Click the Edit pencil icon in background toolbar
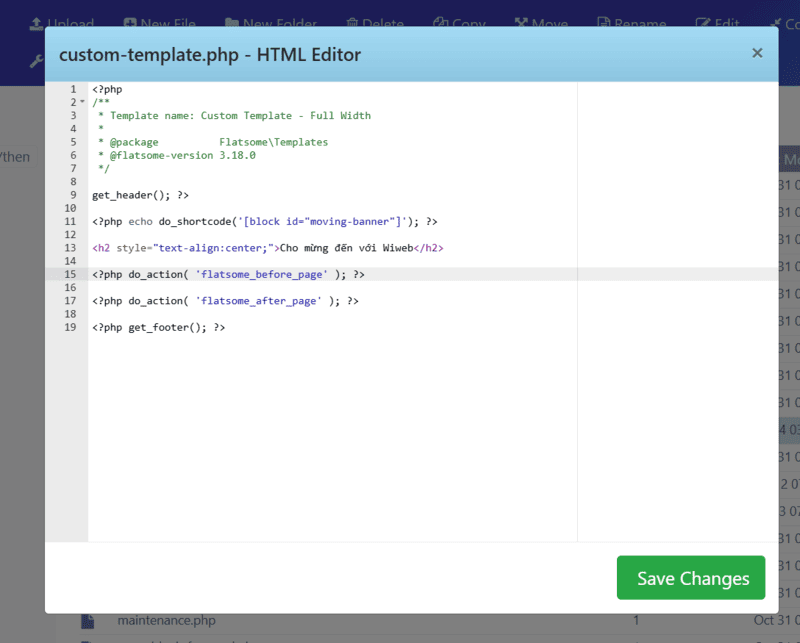The width and height of the screenshot is (800, 643). point(703,23)
